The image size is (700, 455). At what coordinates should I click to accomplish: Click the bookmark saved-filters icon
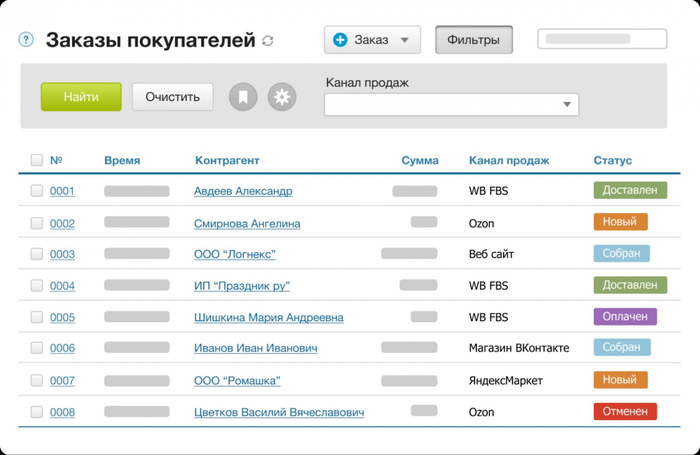pos(243,97)
